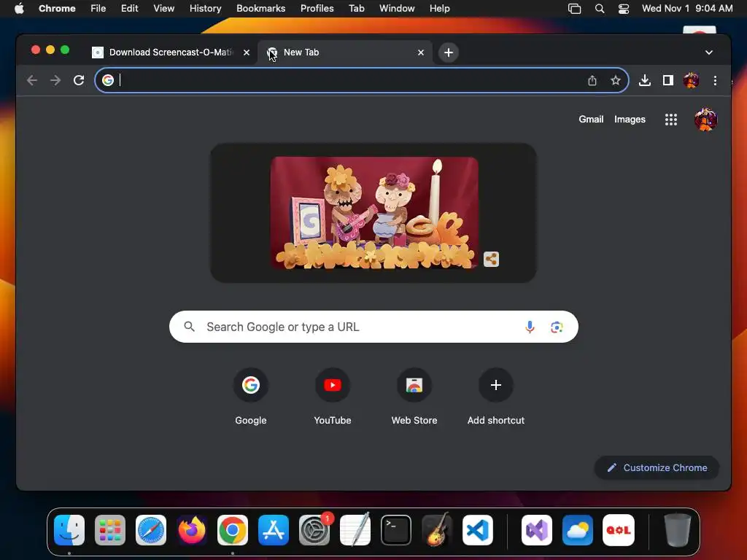The width and height of the screenshot is (747, 560).
Task: Open the Profiles menu
Action: 317,9
